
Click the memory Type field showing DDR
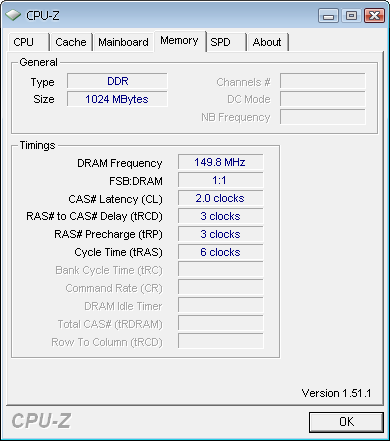(x=117, y=81)
